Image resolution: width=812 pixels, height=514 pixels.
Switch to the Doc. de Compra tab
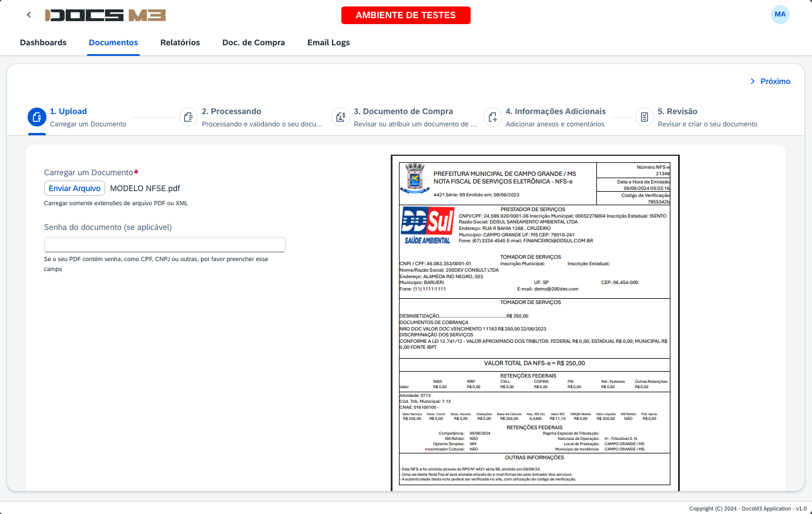point(253,42)
